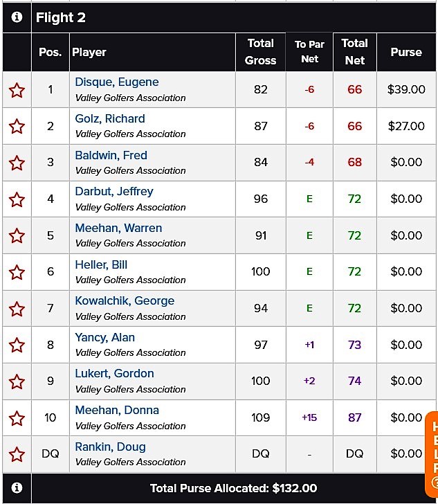
Task: Click the info icon beside Flight 2
Action: 17,17
